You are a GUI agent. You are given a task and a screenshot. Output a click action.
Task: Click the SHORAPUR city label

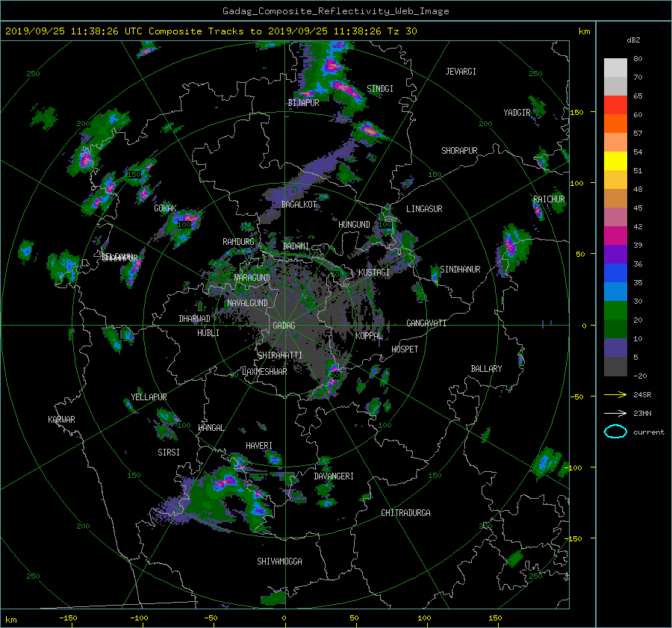(x=459, y=151)
